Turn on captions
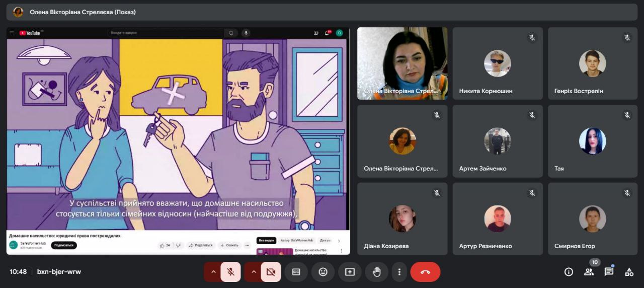Screen dimensions: 644x288 (296, 272)
